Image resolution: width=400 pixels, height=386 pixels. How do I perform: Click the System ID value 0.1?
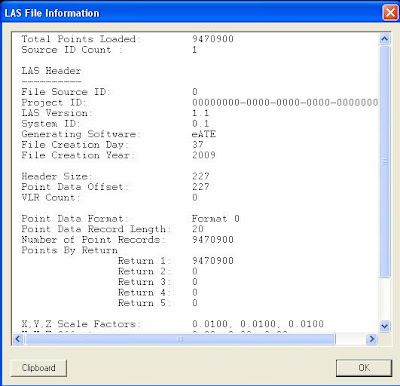tap(200, 124)
